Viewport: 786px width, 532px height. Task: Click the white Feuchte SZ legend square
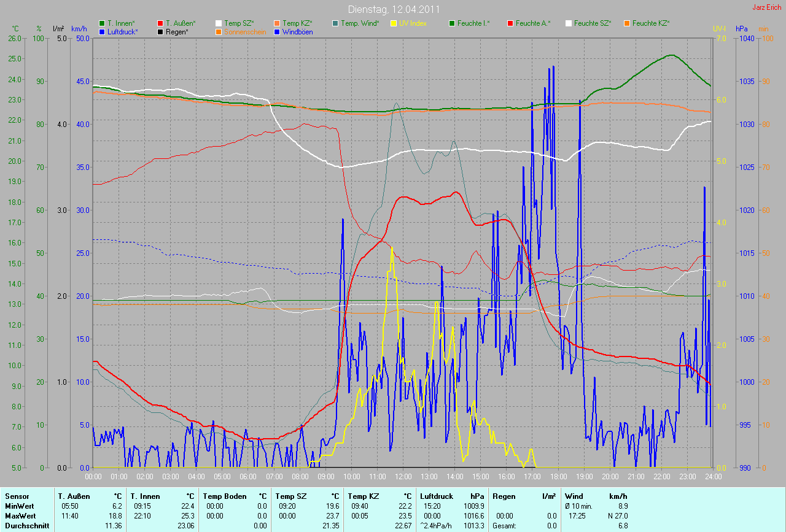pyautogui.click(x=569, y=23)
